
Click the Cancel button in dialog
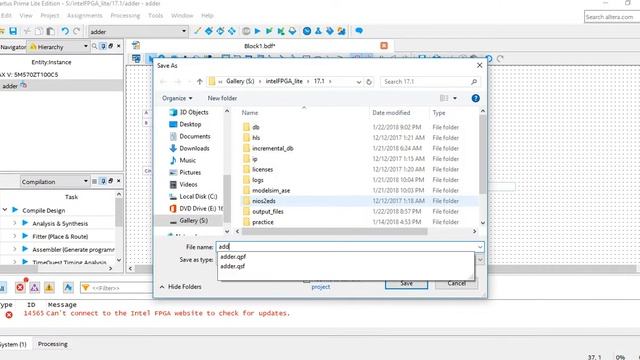click(456, 283)
